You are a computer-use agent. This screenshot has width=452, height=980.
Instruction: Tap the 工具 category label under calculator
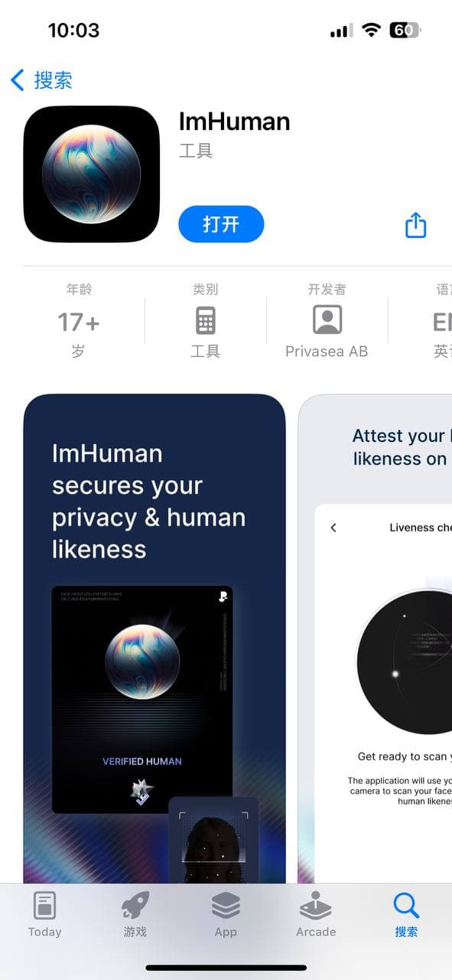pos(205,351)
